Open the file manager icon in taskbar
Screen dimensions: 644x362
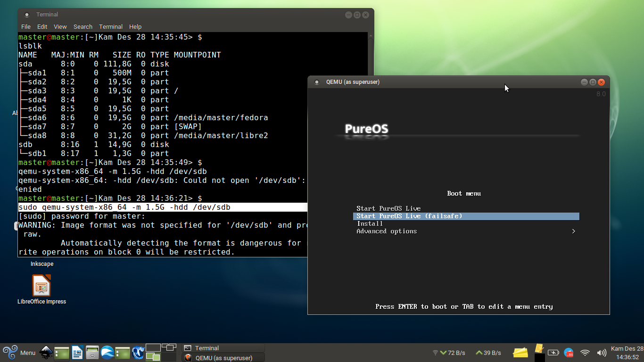coord(92,352)
